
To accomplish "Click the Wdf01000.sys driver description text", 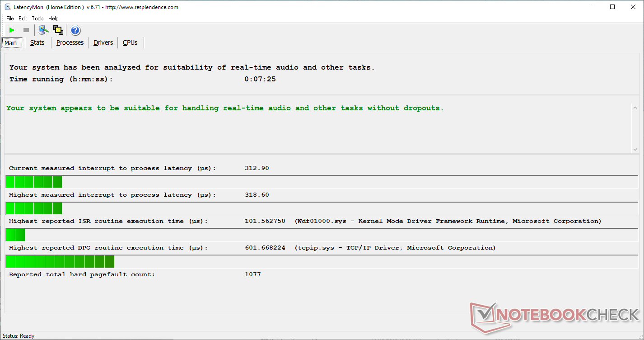I will point(448,221).
